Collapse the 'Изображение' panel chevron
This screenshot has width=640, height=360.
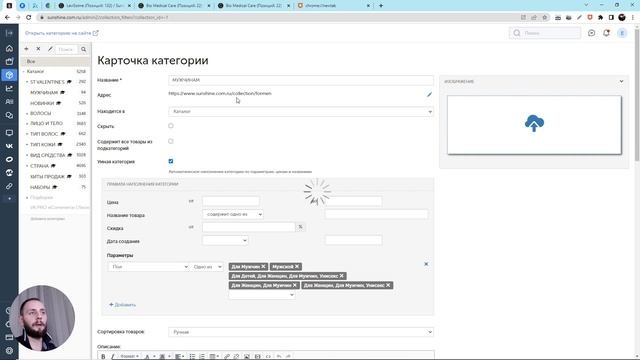point(621,81)
